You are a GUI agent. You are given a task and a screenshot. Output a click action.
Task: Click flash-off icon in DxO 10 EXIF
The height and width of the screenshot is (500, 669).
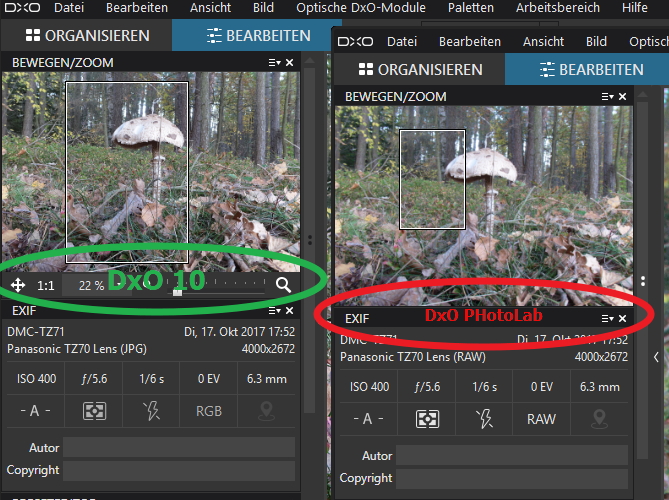[151, 411]
